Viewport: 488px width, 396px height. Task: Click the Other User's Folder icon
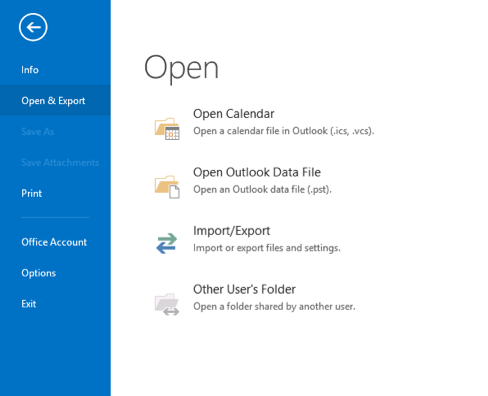point(167,304)
